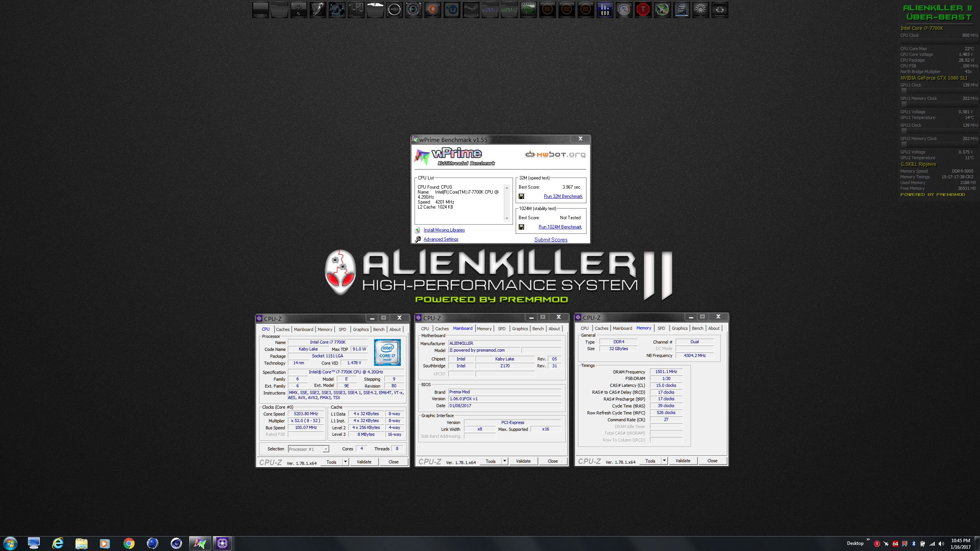The image size is (980, 551).
Task: Click the Uplay icon in dock
Action: pyautogui.click(x=452, y=10)
